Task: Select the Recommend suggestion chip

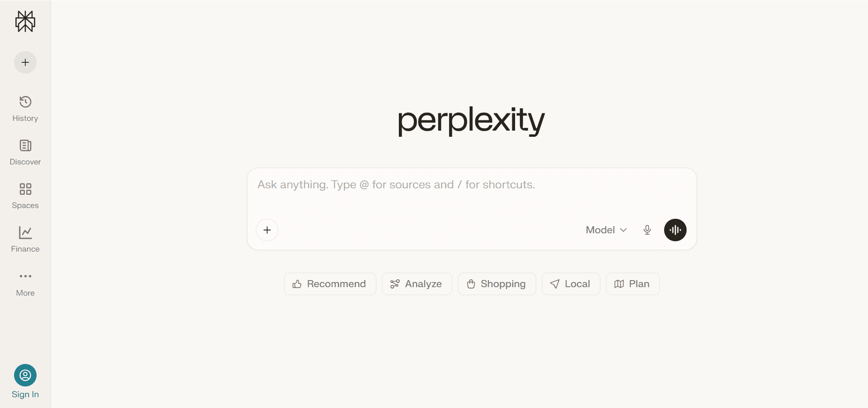Action: (329, 283)
